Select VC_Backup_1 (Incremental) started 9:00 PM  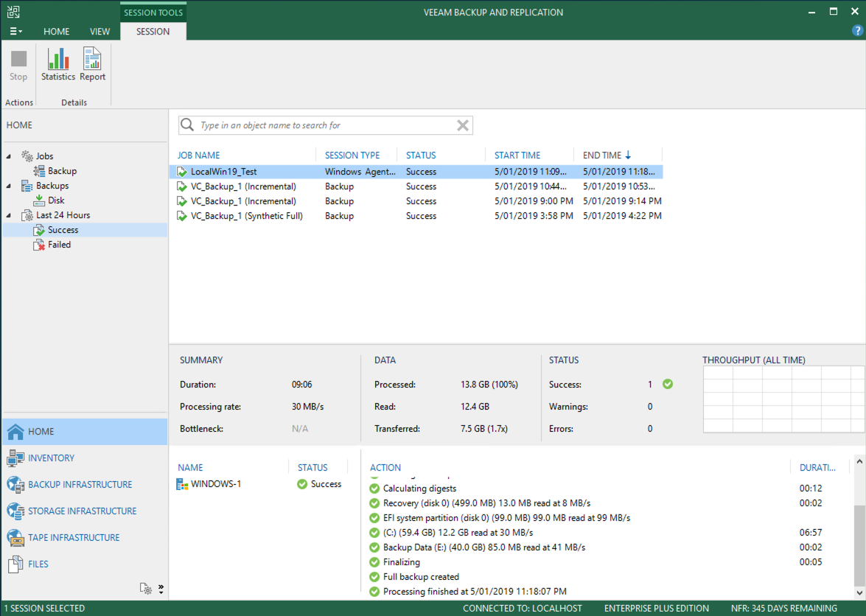[x=416, y=201]
